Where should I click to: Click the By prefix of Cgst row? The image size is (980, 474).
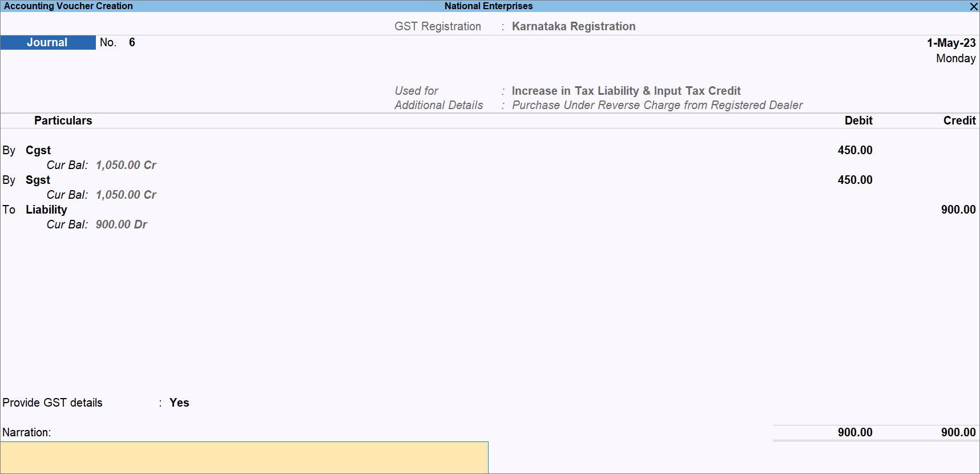click(9, 151)
